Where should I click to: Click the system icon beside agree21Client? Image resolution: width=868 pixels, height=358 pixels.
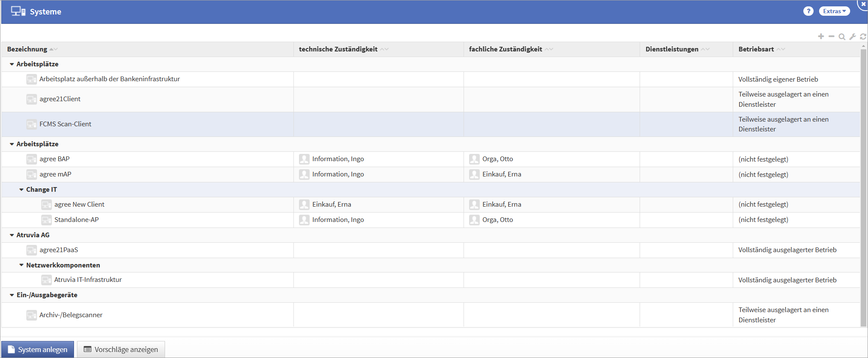pos(31,99)
